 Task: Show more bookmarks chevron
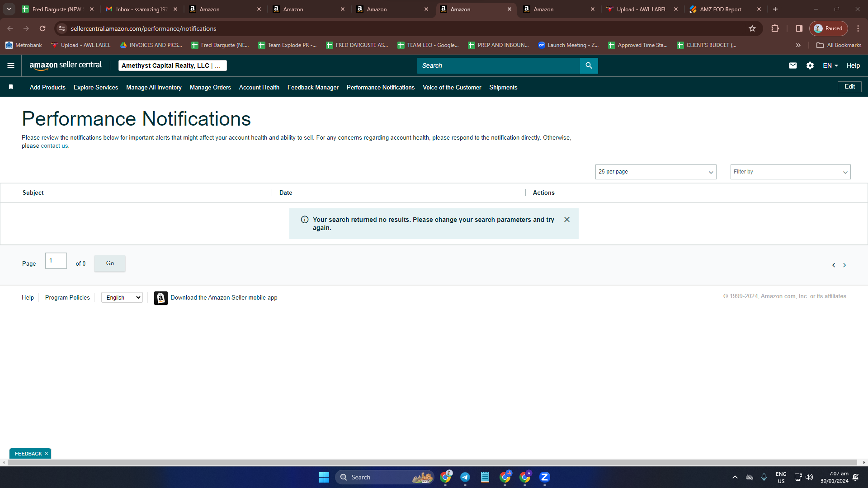pyautogui.click(x=798, y=45)
